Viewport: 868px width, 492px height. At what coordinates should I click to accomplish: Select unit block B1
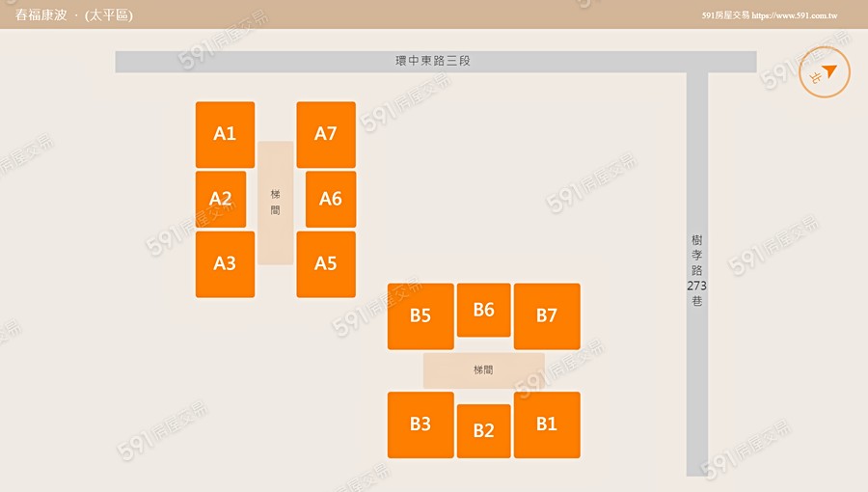[x=547, y=424]
